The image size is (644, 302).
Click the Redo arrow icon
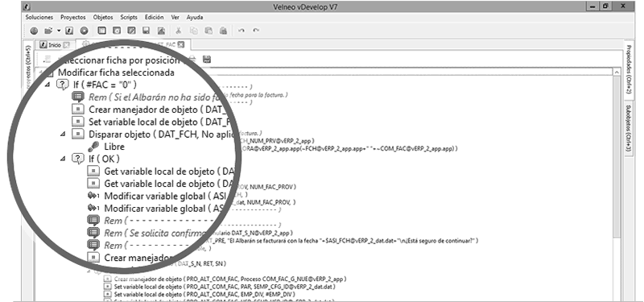pos(256,31)
